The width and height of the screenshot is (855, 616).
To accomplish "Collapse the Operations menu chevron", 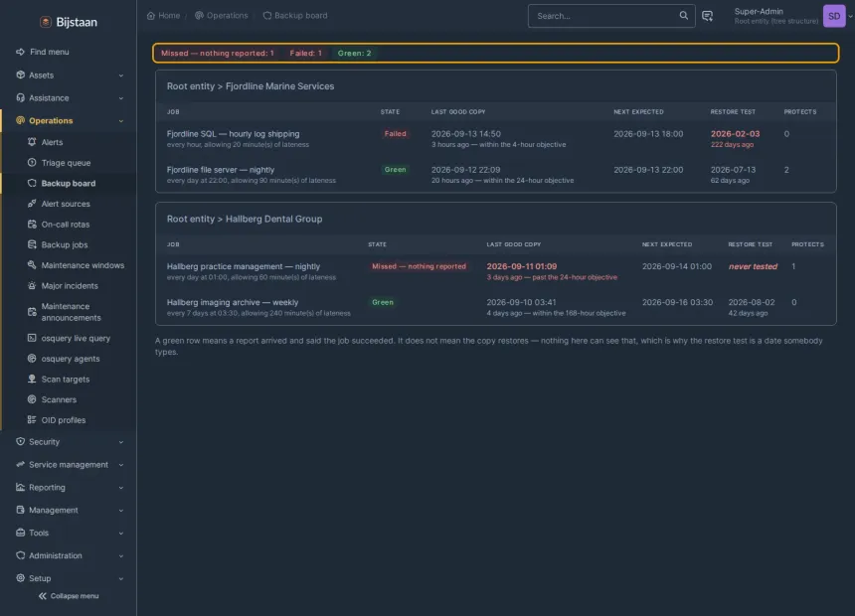I will tap(121, 121).
